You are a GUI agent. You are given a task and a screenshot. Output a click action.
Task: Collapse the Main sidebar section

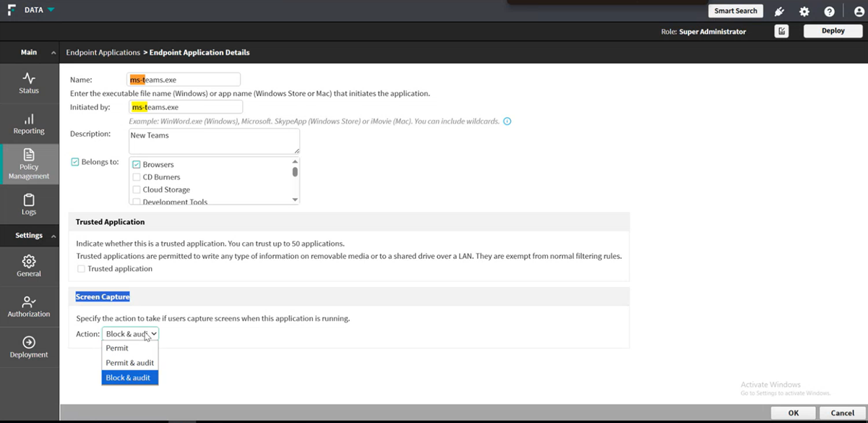tap(53, 53)
